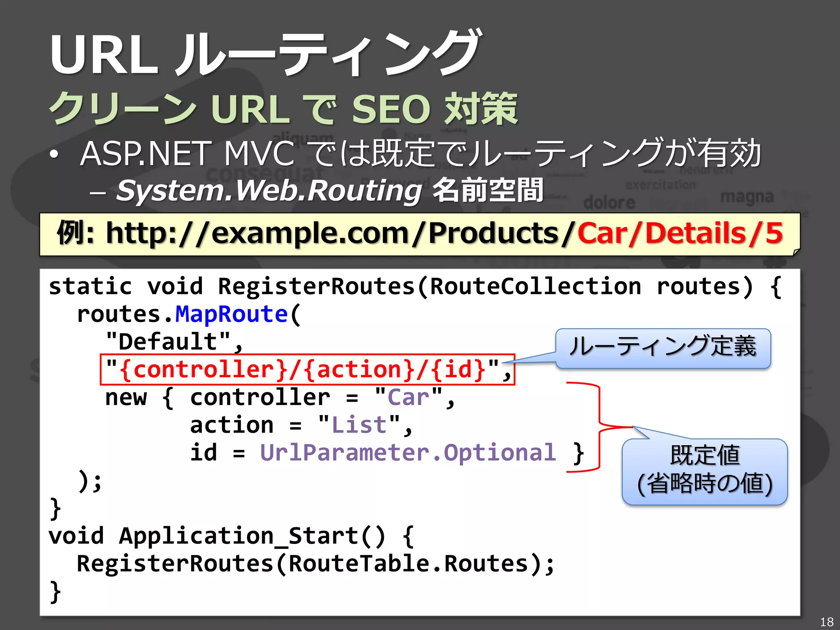Click the '例:' label in the yellow box
The image size is (840, 630).
[76, 233]
